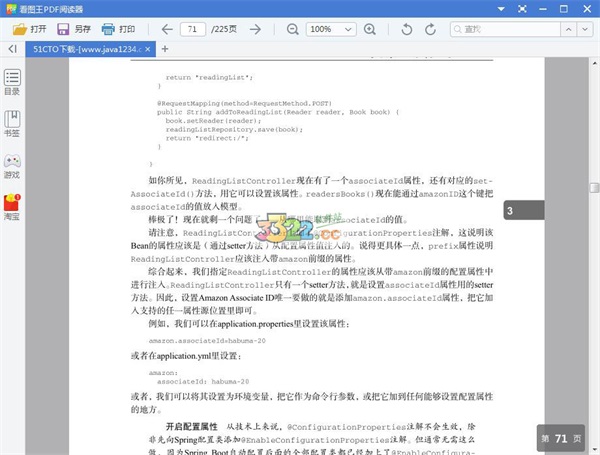Click the 查找 search box

tap(505, 29)
